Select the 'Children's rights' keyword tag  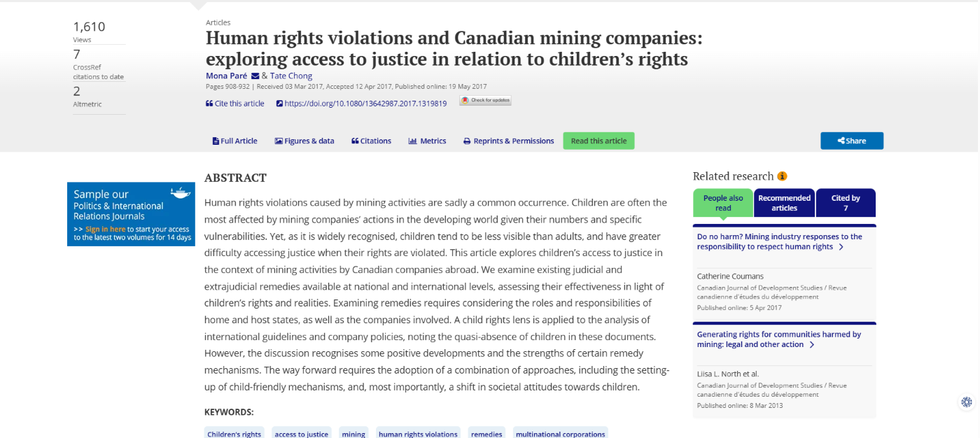click(x=234, y=434)
